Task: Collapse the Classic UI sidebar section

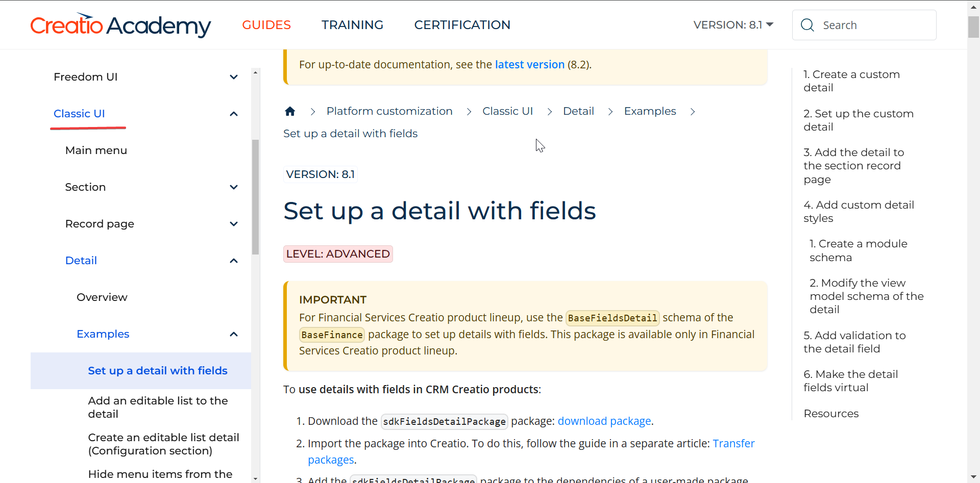Action: 234,114
